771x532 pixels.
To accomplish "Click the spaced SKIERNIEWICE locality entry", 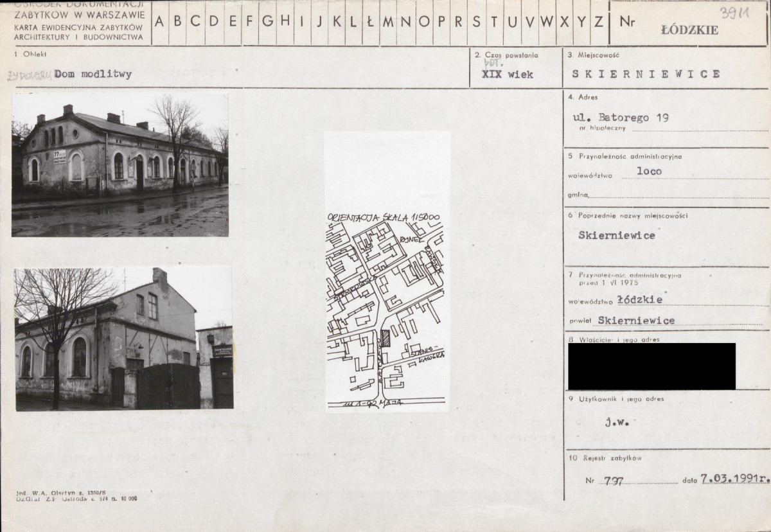I will pos(646,74).
